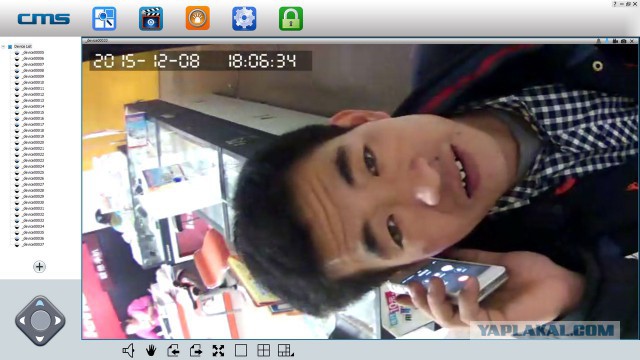
Task: Choose four-window grid layout
Action: click(264, 351)
